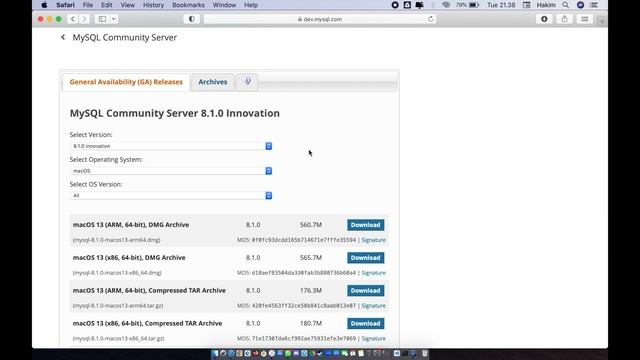This screenshot has width=640, height=360.
Task: Open the Share button in Safari toolbar
Action: click(564, 19)
